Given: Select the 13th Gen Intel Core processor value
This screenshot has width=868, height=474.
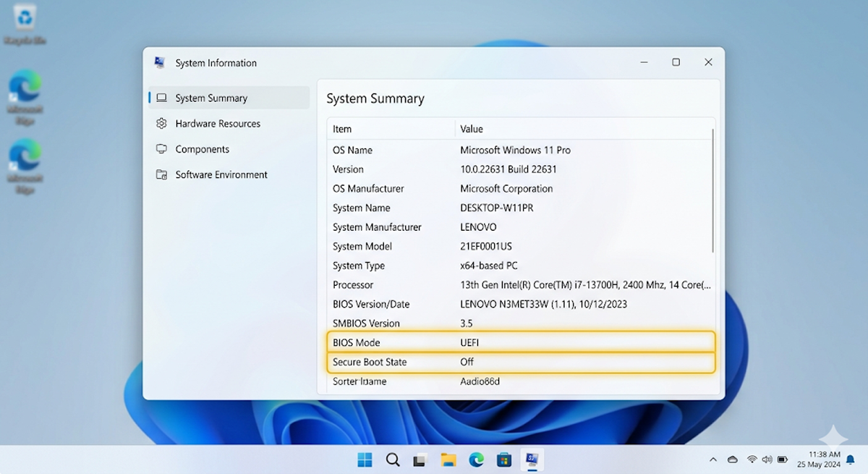Looking at the screenshot, I should tap(585, 285).
